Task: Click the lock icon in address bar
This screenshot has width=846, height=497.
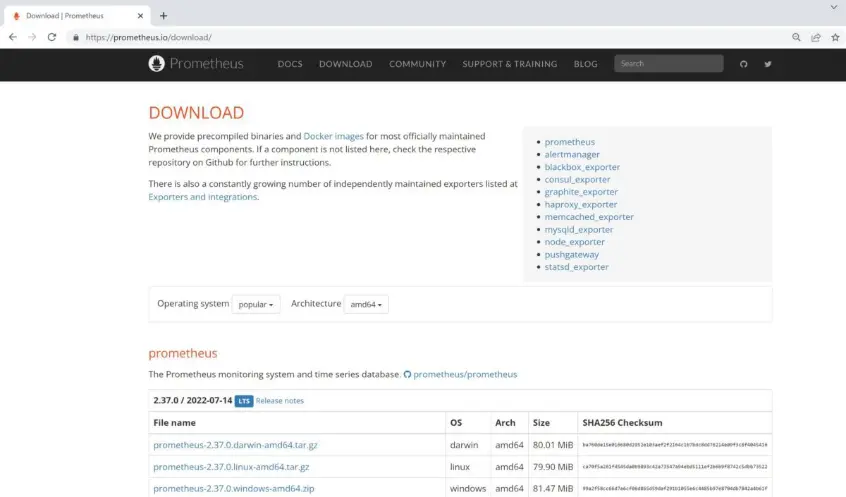Action: coord(76,37)
